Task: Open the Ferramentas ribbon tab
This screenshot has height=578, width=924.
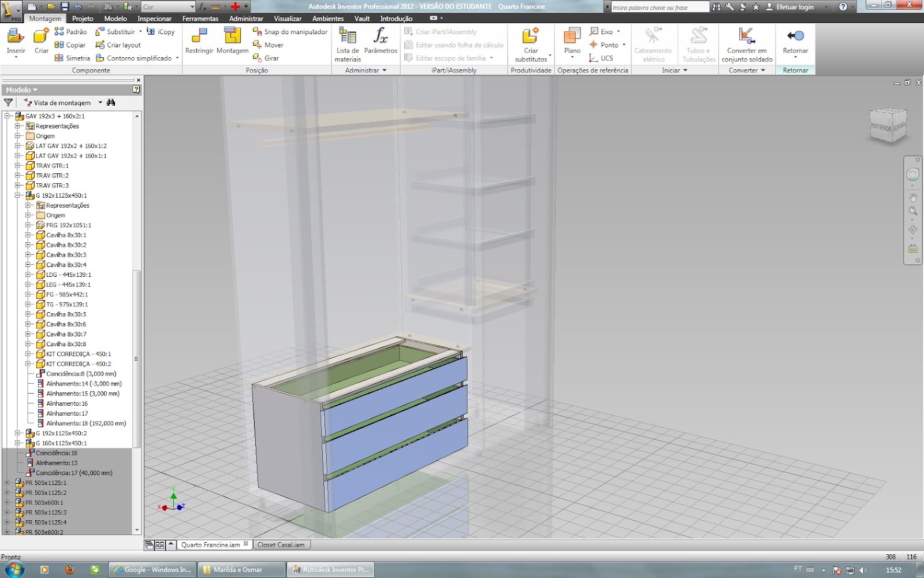Action: (200, 18)
